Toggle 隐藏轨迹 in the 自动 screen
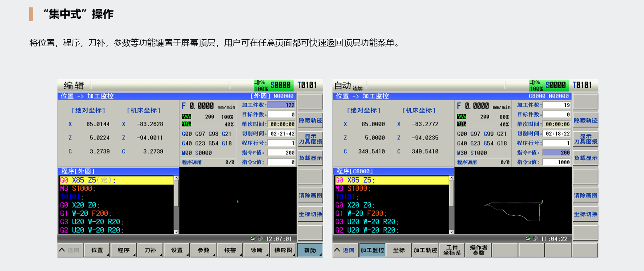 586,120
